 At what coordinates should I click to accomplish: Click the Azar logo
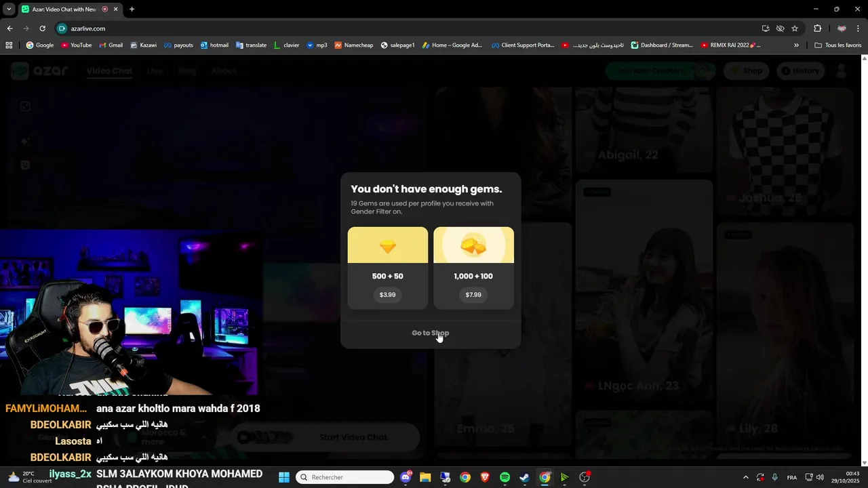click(39, 70)
